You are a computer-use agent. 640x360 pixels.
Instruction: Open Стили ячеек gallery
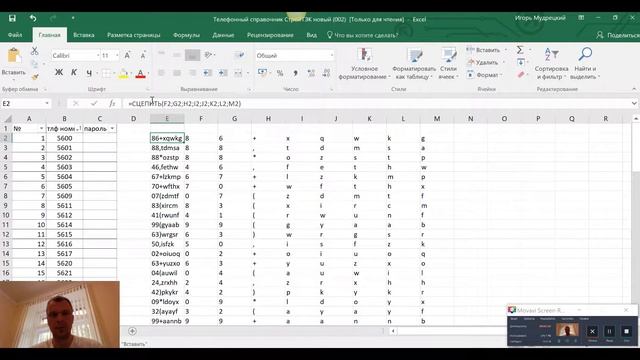(448, 63)
